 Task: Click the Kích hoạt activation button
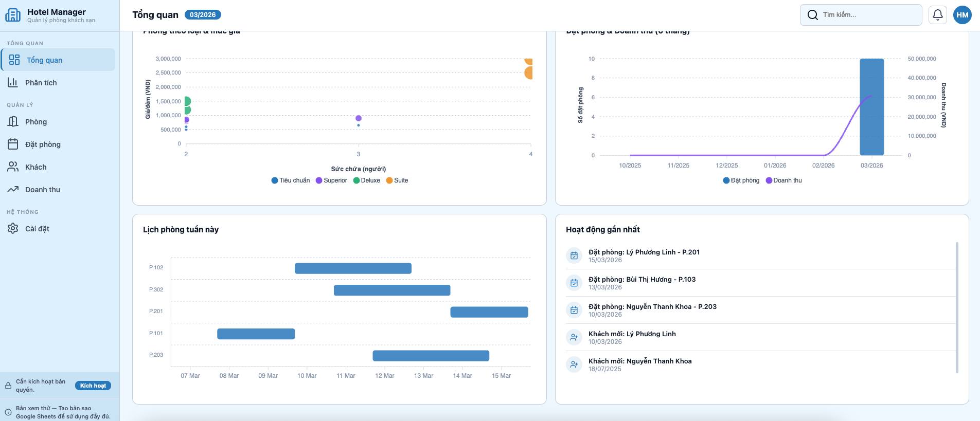point(93,386)
